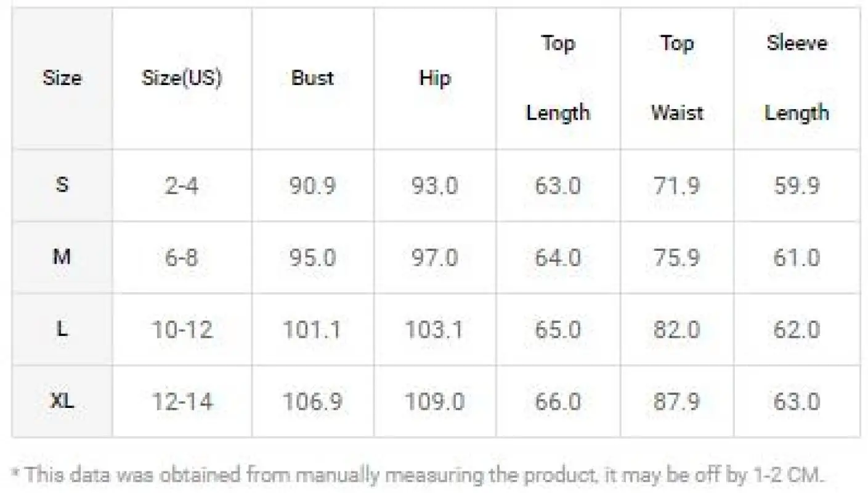Select the Bust column header
The width and height of the screenshot is (868, 493).
(x=312, y=78)
